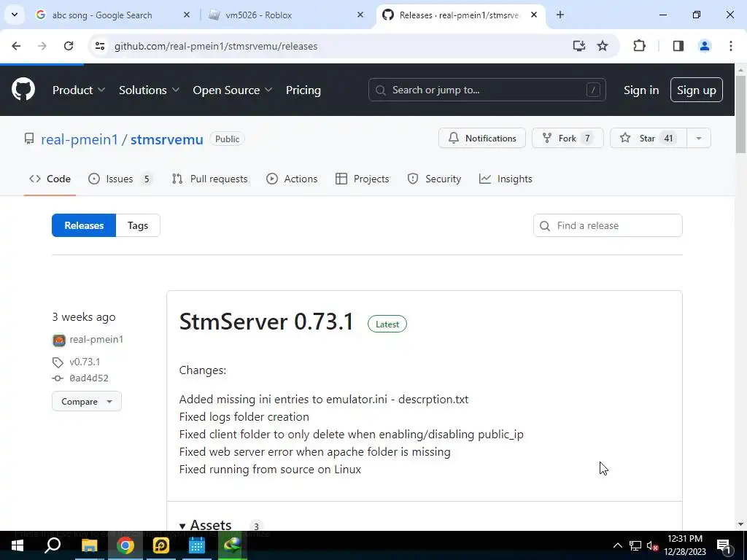Open the GitHub logo home link
747x560 pixels.
(23, 90)
